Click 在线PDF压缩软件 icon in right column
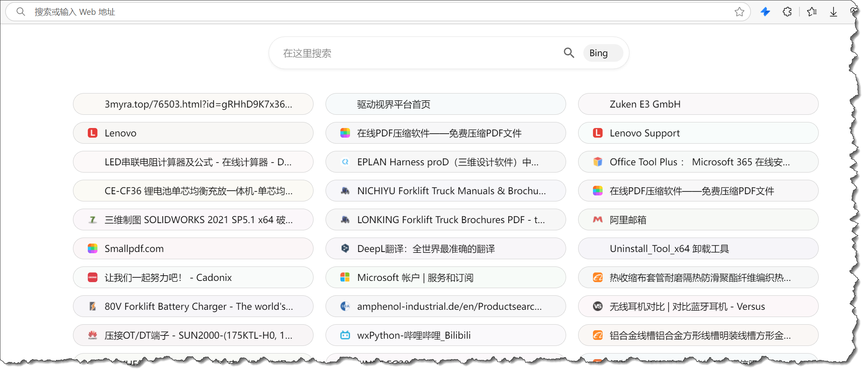The image size is (868, 374). [x=598, y=191]
